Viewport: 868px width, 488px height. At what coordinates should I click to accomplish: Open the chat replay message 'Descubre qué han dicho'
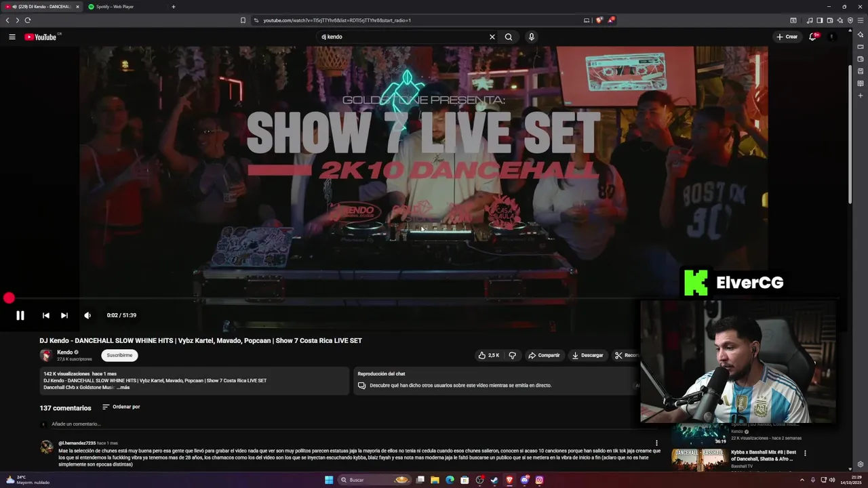point(460,385)
